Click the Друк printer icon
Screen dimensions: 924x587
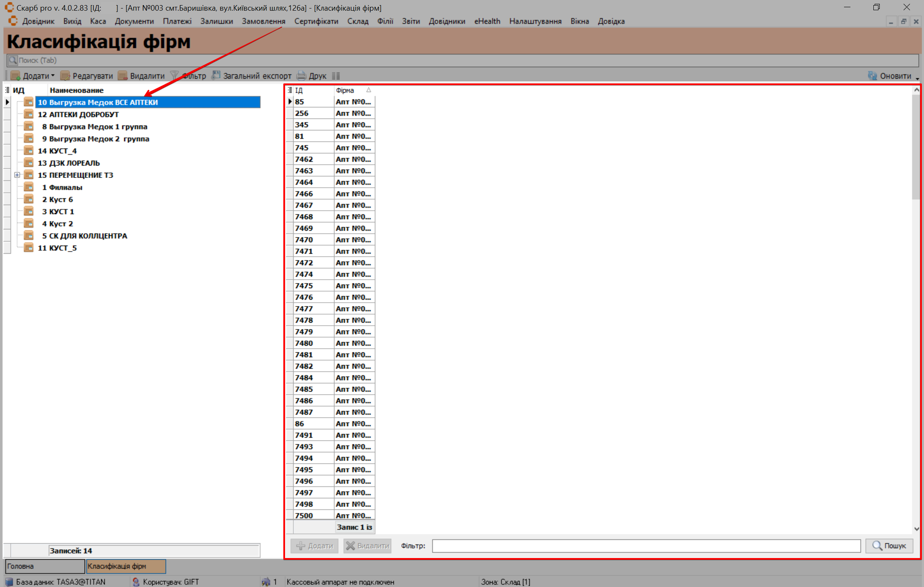click(x=301, y=76)
